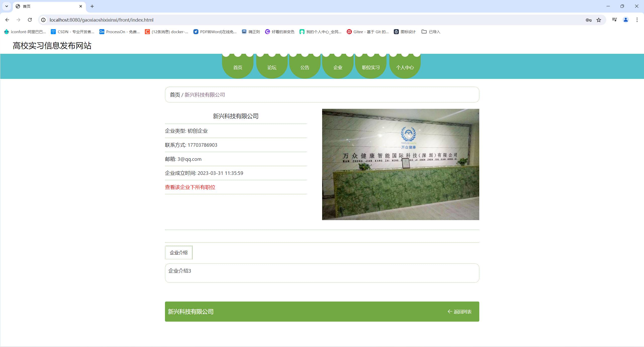The width and height of the screenshot is (644, 347).
Task: Open Chrome profile avatar
Action: (626, 20)
